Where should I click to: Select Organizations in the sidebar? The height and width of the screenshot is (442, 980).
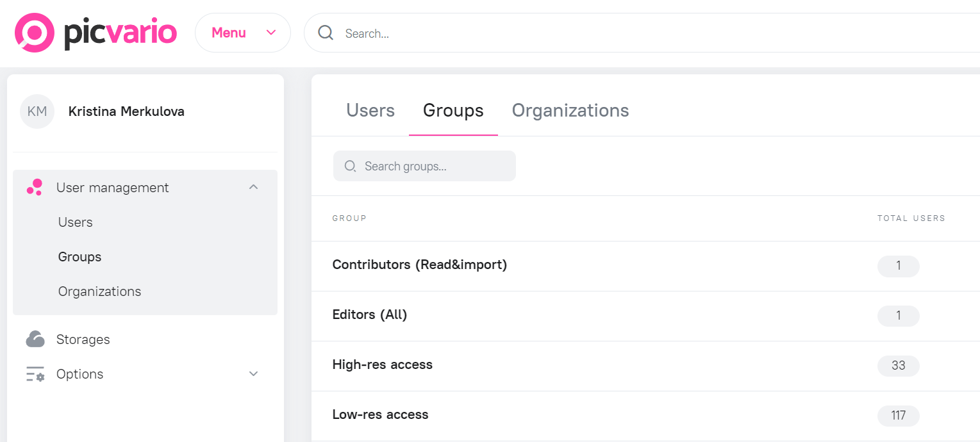(x=99, y=291)
